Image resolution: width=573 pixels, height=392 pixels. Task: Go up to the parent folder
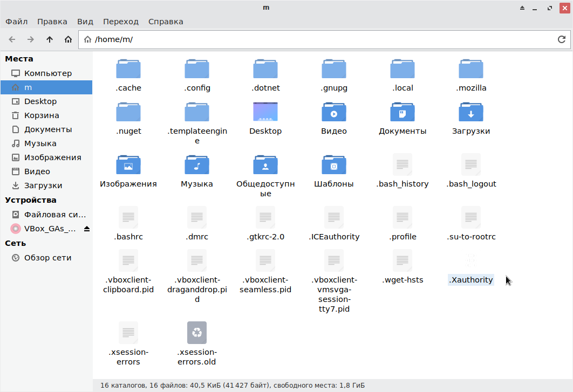(x=50, y=39)
